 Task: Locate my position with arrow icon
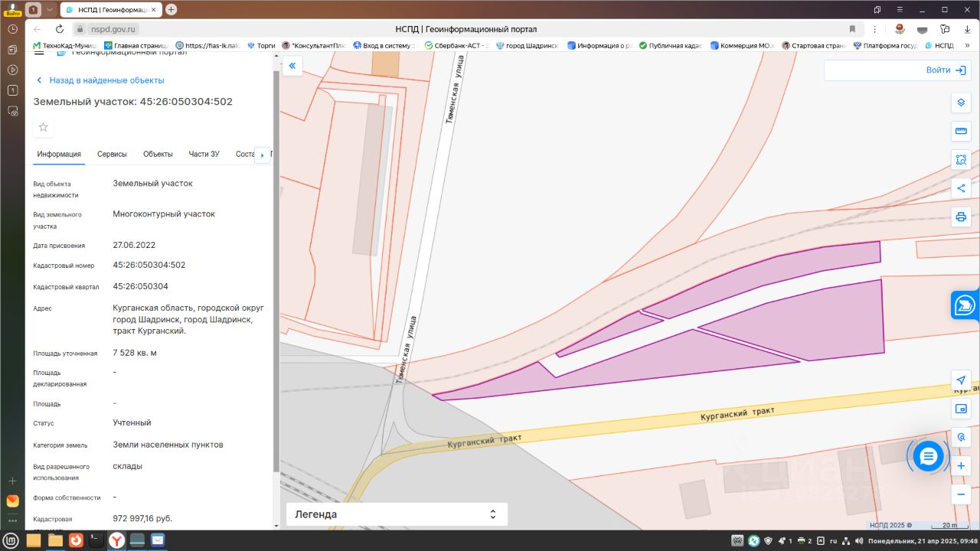[x=961, y=380]
